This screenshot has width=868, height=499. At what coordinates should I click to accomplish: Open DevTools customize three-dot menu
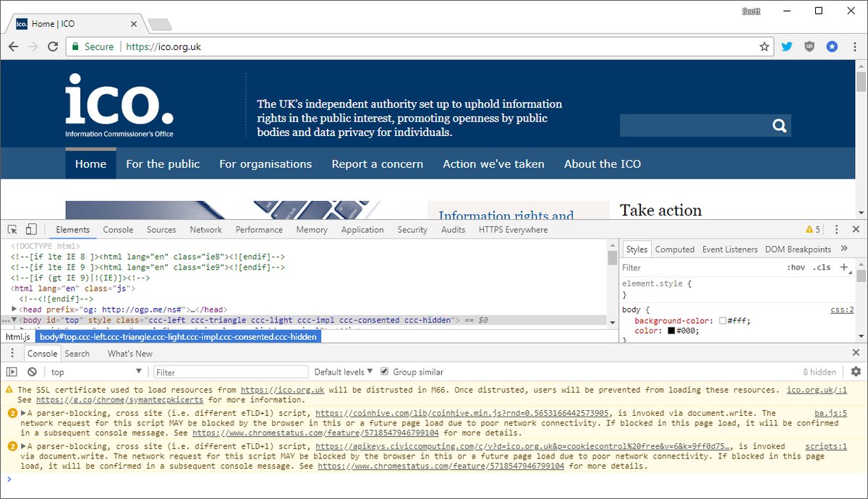coord(837,229)
